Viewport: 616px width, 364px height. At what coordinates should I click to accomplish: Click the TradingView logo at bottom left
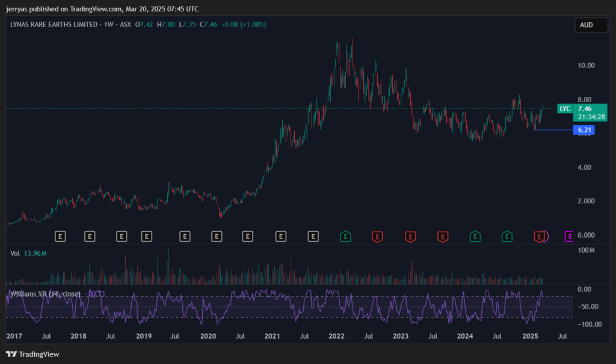coord(33,354)
